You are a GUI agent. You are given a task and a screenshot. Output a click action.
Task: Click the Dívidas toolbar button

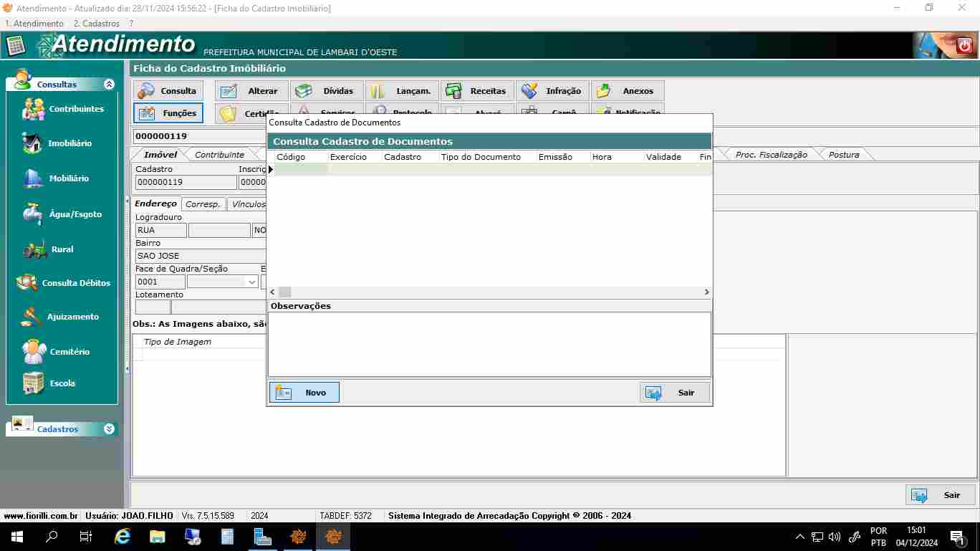(327, 91)
